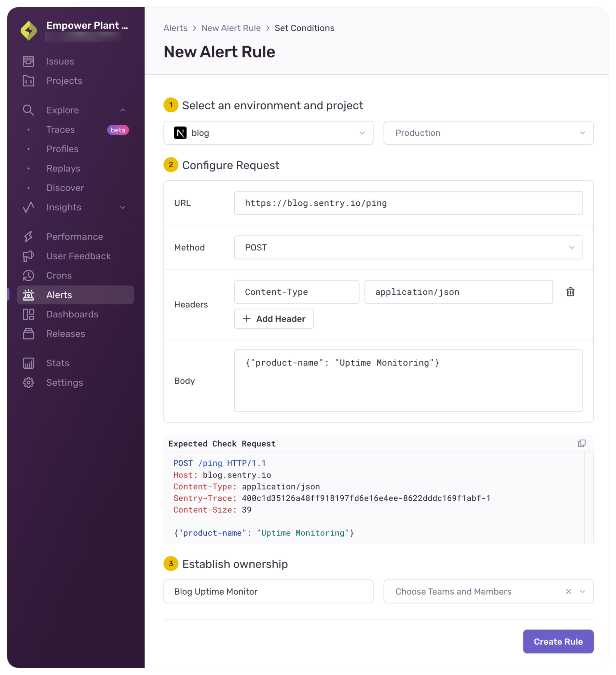This screenshot has height=675, width=616.
Task: Click the Crons clock icon
Action: (x=28, y=276)
